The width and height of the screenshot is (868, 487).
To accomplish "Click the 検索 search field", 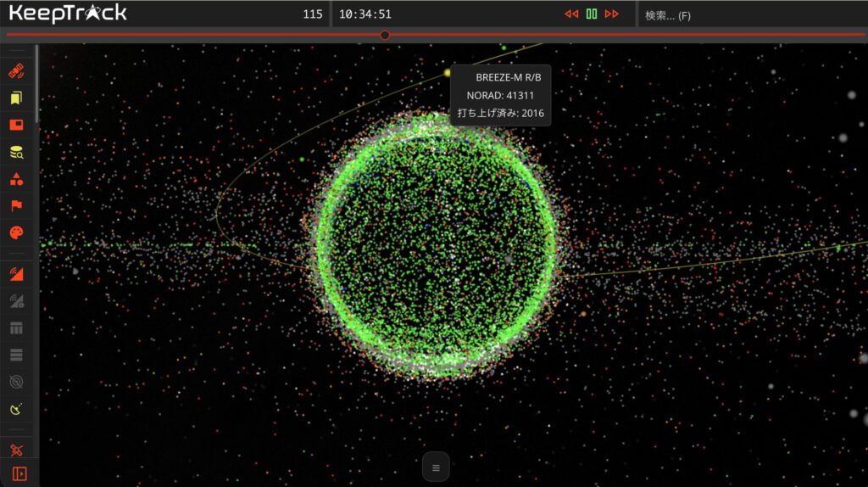I will coord(750,15).
